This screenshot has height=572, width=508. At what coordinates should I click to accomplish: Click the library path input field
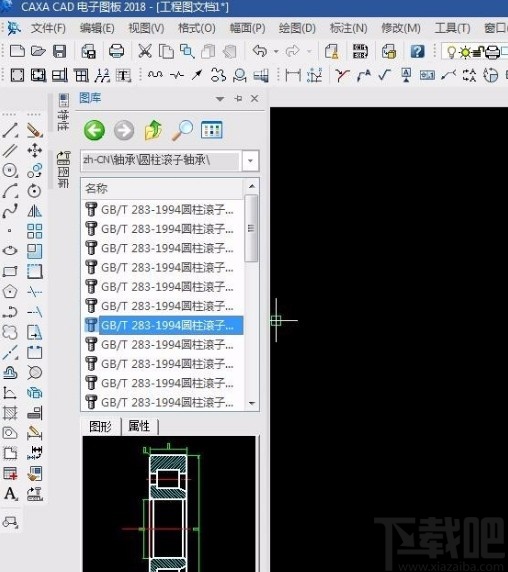click(160, 161)
